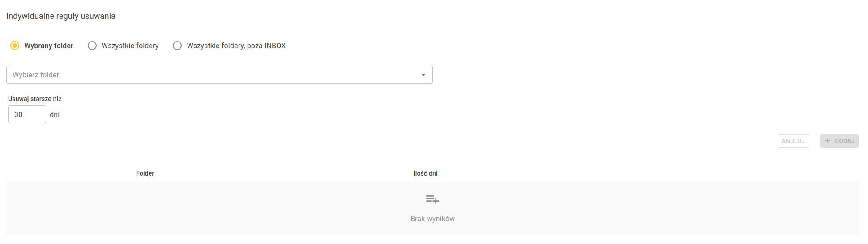Viewport: 868px width, 244px height.
Task: Click the plus icon on DODAJ
Action: 828,141
